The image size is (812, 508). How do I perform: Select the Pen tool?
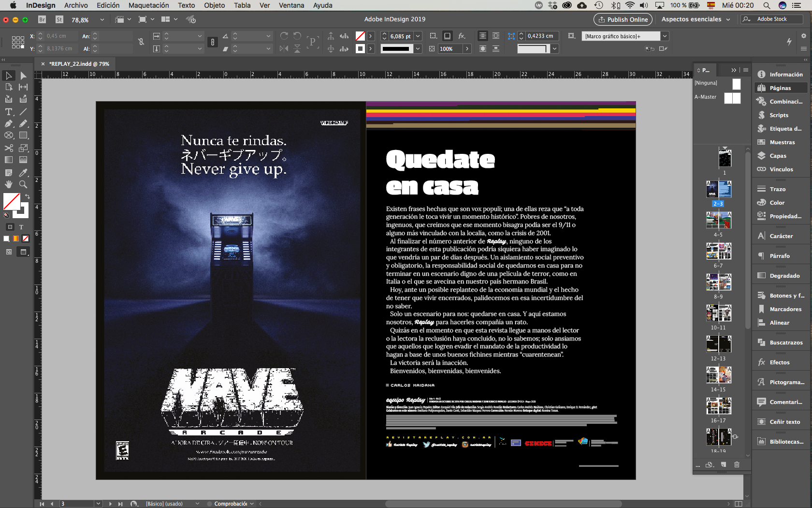[9, 124]
